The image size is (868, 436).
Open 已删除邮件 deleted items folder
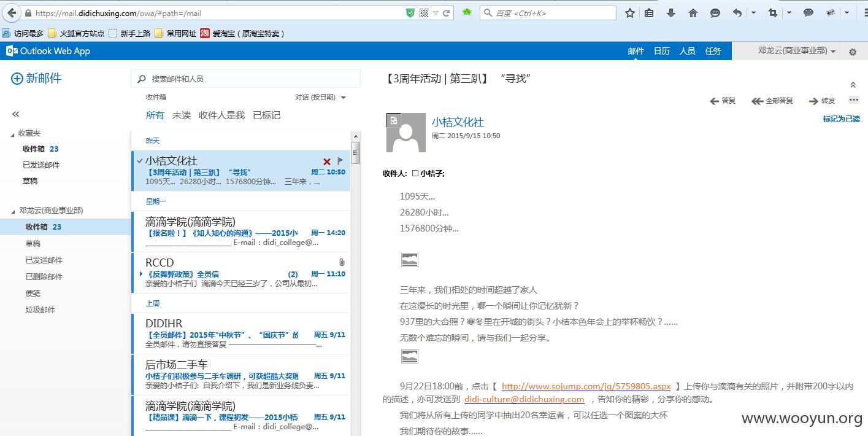[44, 277]
